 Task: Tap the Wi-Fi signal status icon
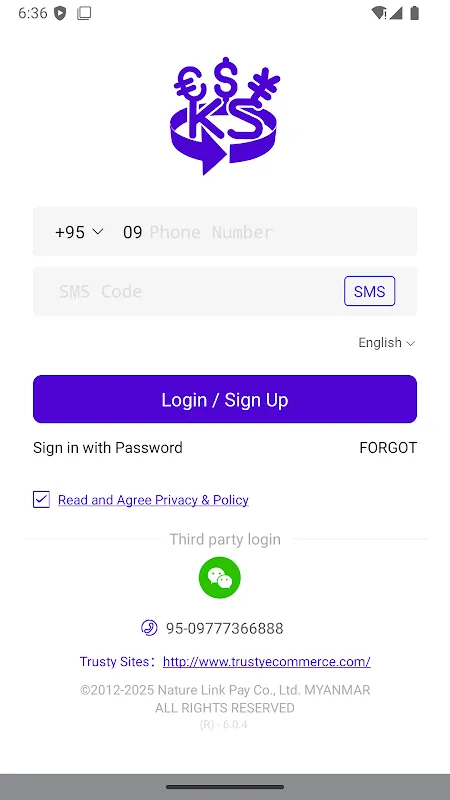pos(379,13)
